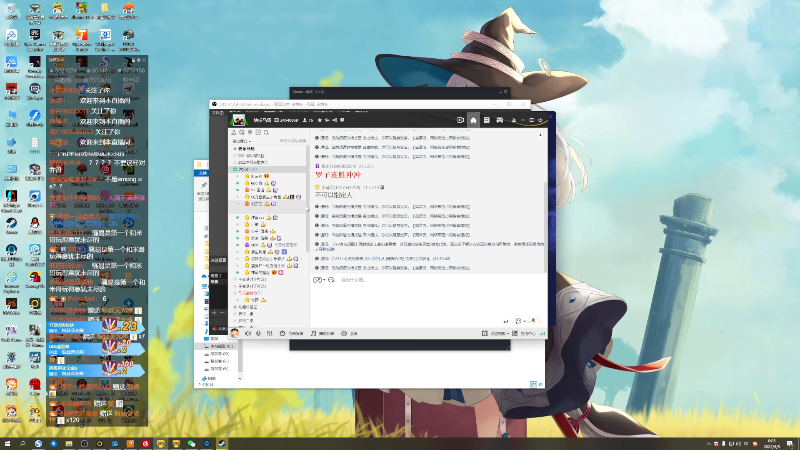The width and height of the screenshot is (800, 450).
Task: Open Steam from the taskbar
Action: pyautogui.click(x=222, y=444)
